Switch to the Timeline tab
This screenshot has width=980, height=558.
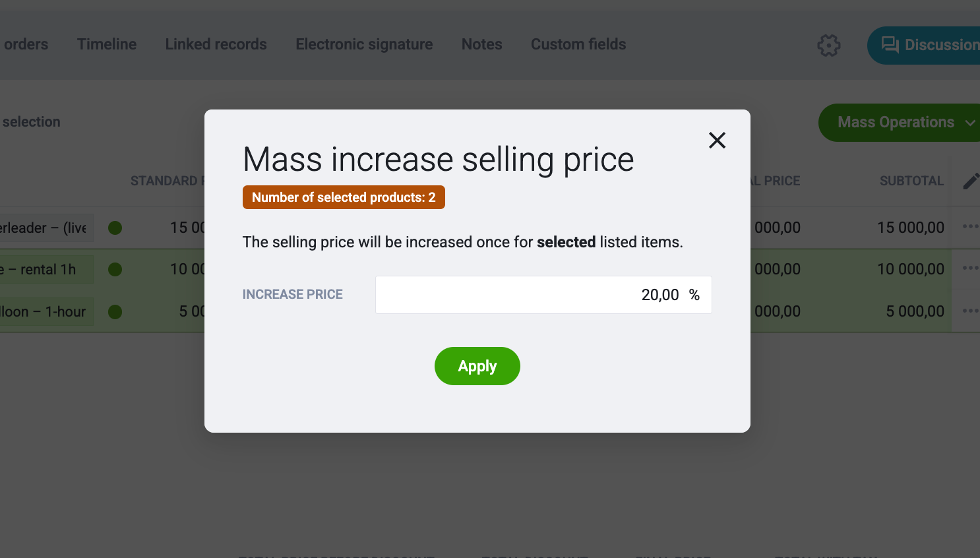pos(107,44)
